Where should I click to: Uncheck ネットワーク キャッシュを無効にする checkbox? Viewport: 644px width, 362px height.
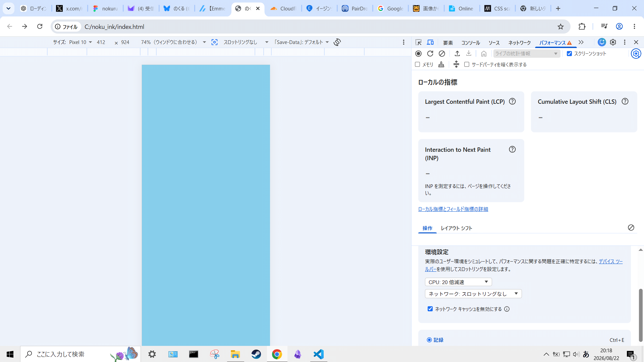pos(430,309)
